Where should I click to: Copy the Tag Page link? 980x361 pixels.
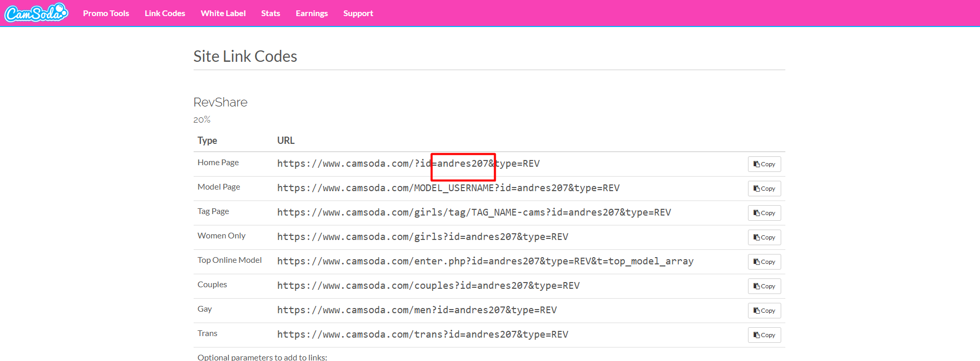[764, 213]
